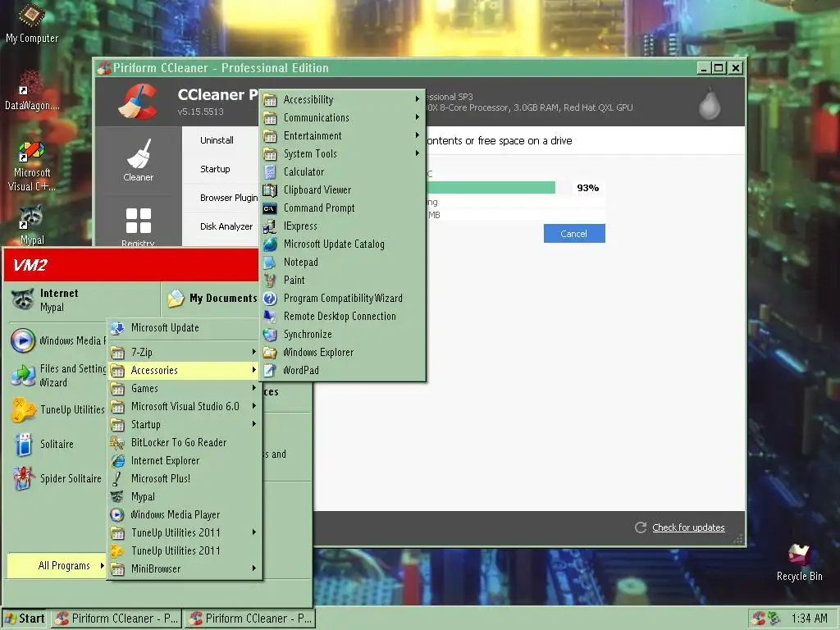
Task: Select Microsoft Visual C++ desktop shortcut
Action: 32,167
